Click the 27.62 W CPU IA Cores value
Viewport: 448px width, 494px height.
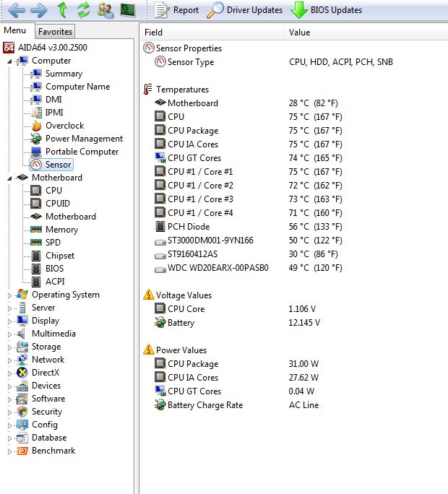click(x=303, y=378)
